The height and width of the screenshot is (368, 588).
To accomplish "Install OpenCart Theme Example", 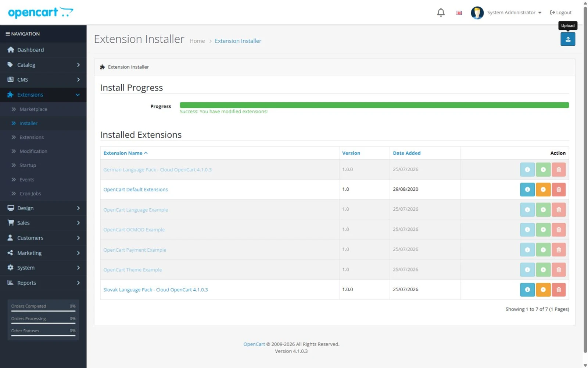I will [x=543, y=270].
